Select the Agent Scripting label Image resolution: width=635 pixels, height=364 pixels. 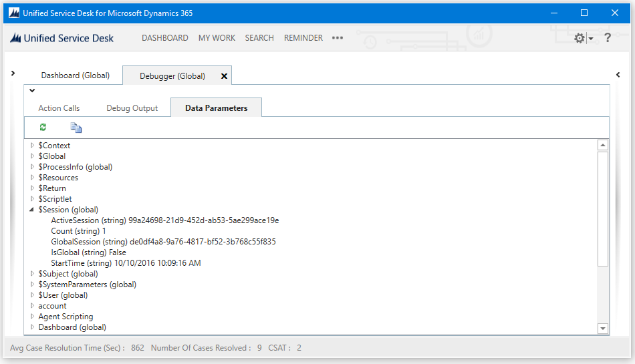(x=66, y=317)
